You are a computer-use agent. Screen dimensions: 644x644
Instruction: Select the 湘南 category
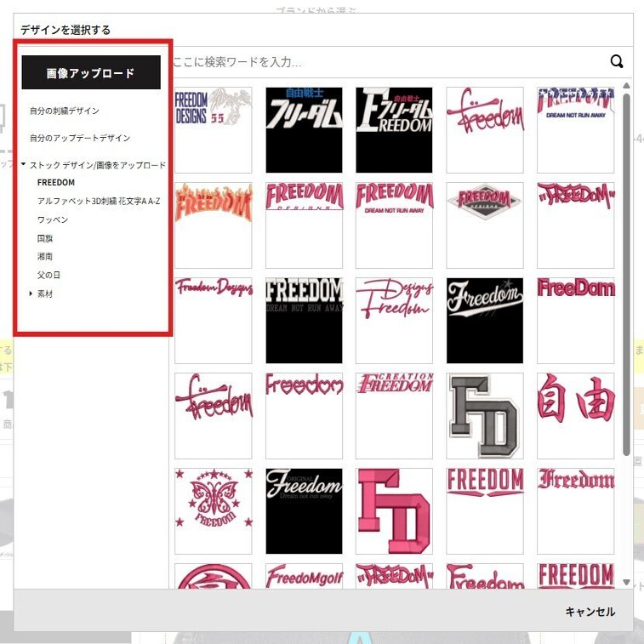(x=45, y=257)
